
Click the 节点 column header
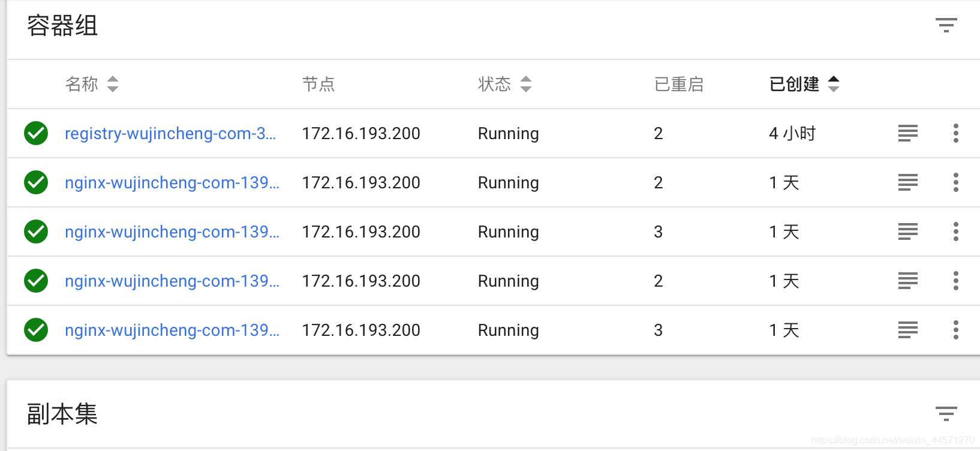coord(318,84)
